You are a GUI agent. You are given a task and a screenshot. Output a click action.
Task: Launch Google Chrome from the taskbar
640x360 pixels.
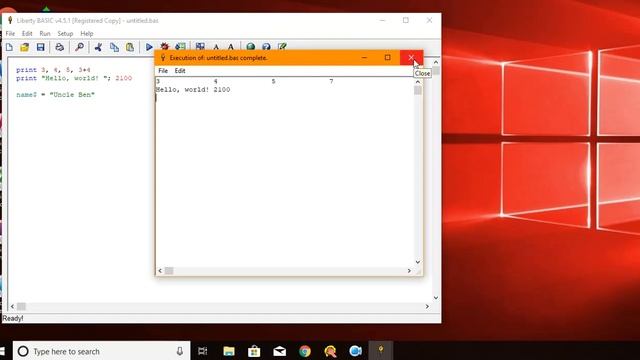(x=305, y=351)
